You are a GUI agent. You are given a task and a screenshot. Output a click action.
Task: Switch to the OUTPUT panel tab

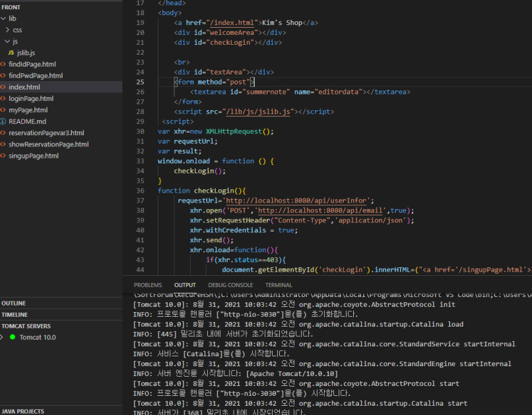coord(185,285)
